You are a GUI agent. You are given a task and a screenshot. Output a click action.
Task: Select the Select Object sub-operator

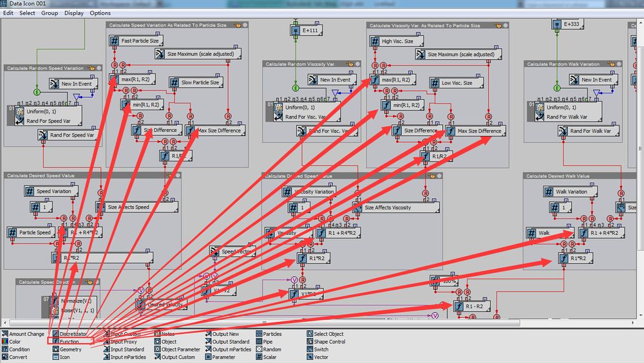325,334
